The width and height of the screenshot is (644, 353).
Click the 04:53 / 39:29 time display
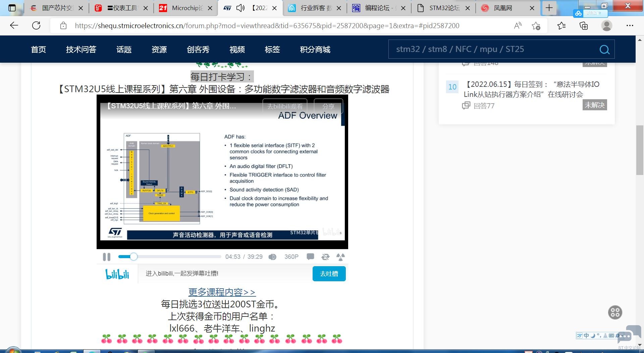pos(244,257)
